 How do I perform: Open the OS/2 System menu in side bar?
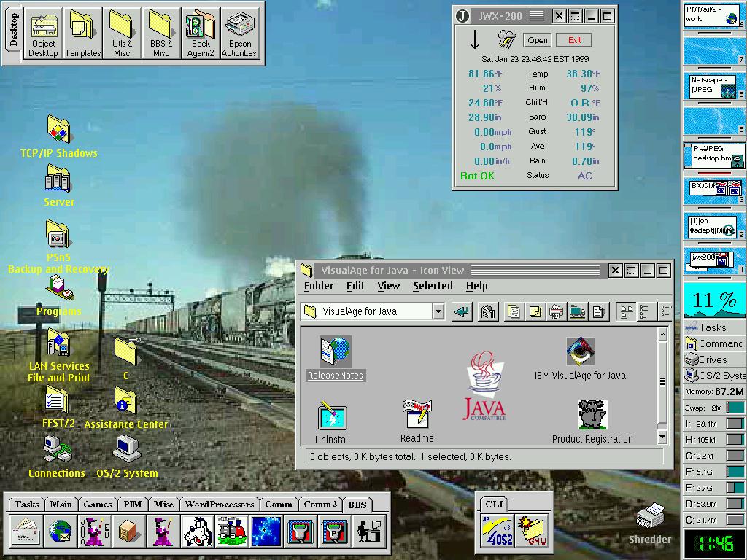(714, 376)
